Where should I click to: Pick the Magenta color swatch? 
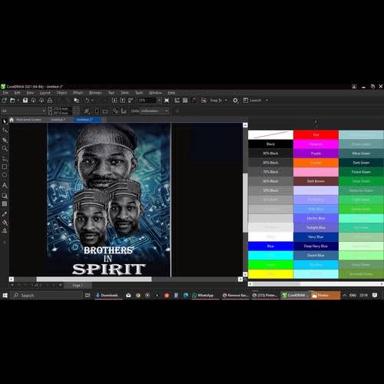pyautogui.click(x=316, y=144)
